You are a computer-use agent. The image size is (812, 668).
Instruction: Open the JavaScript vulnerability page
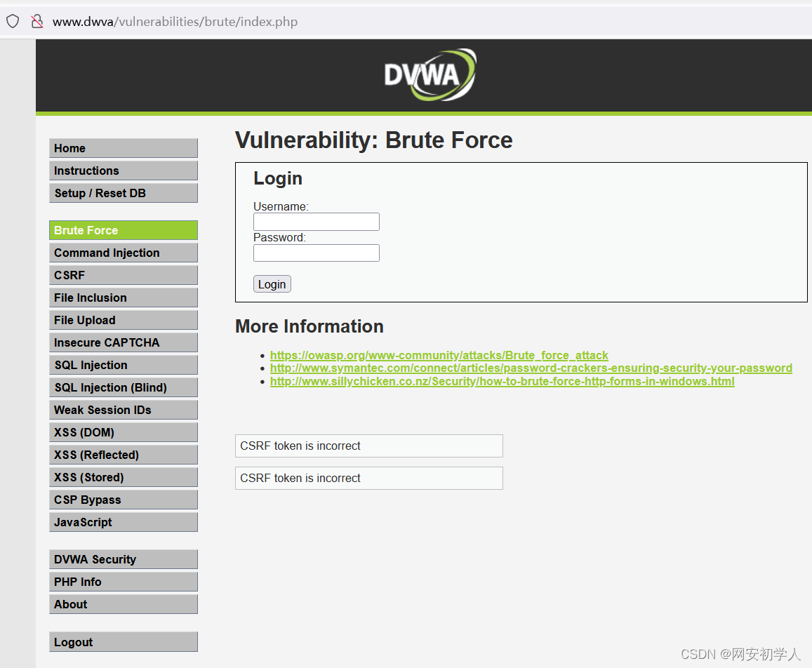click(x=124, y=522)
